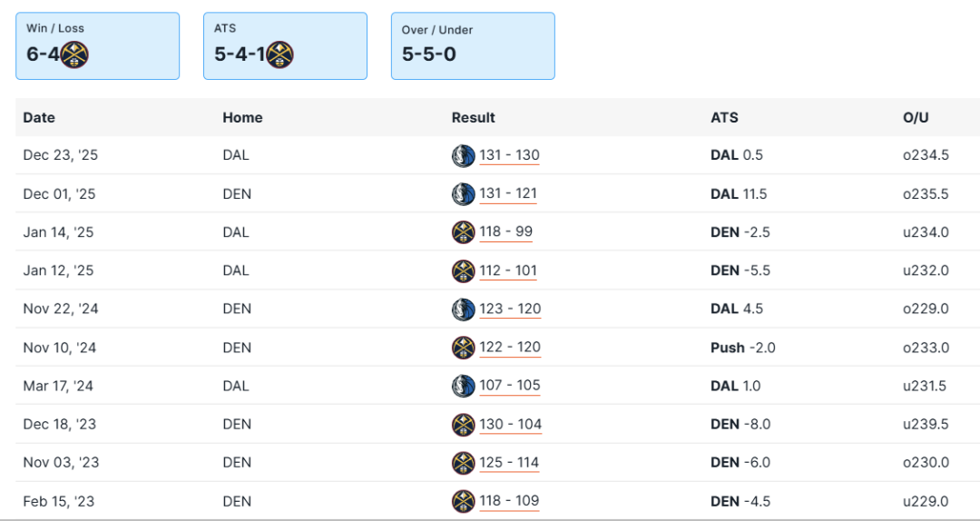Open the 131 - 130 result link
Viewport: 980px width, 521px height.
[x=509, y=155]
